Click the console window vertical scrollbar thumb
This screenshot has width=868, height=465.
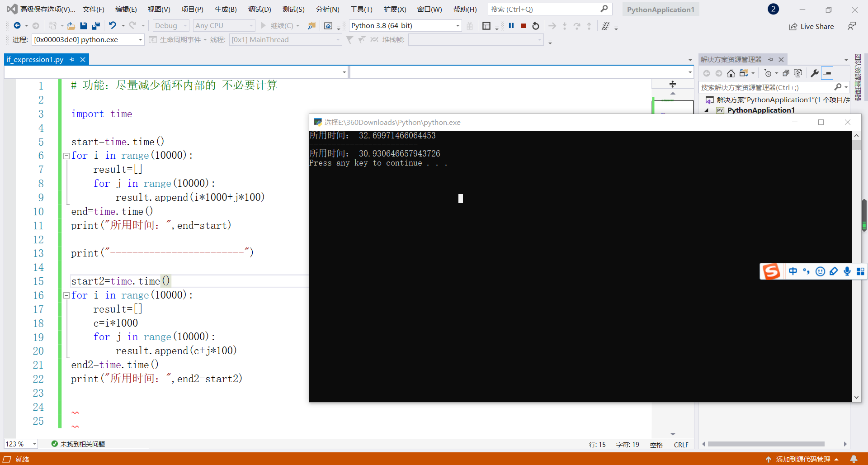(x=856, y=145)
